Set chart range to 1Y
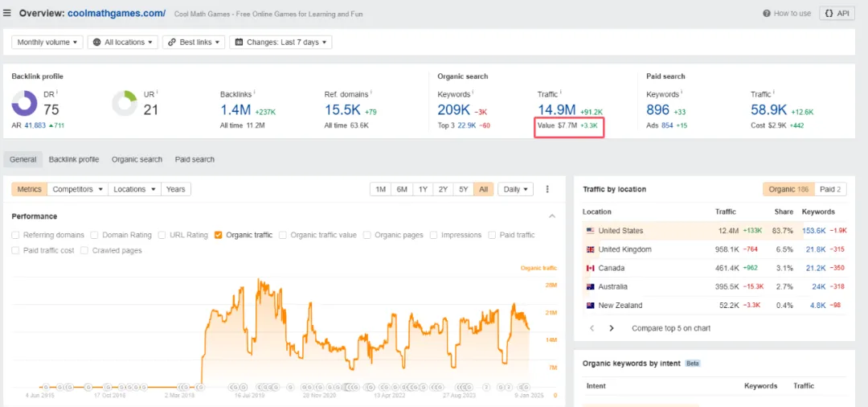 click(423, 189)
